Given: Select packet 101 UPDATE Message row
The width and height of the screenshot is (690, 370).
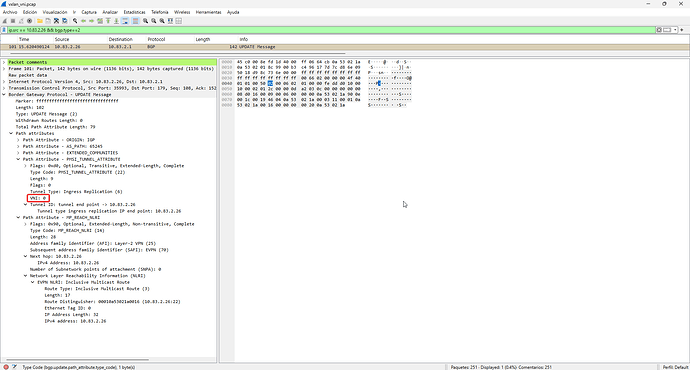Looking at the screenshot, I should coord(345,47).
